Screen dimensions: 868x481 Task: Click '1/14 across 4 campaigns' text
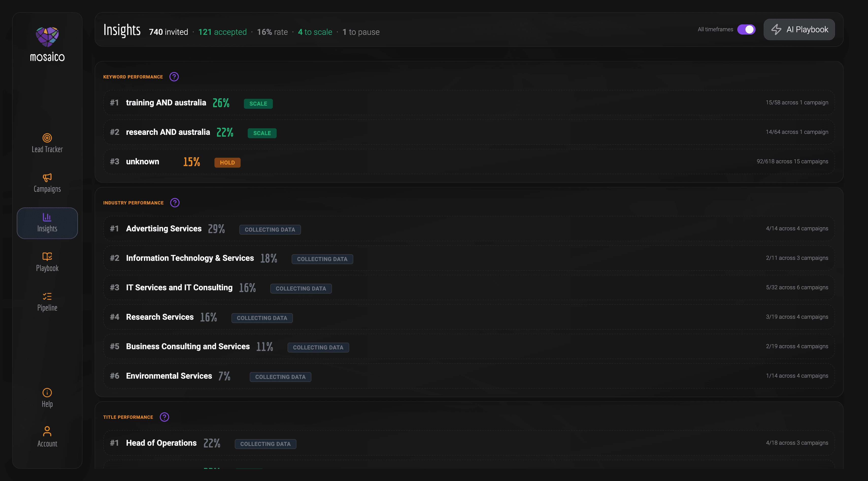(x=797, y=376)
